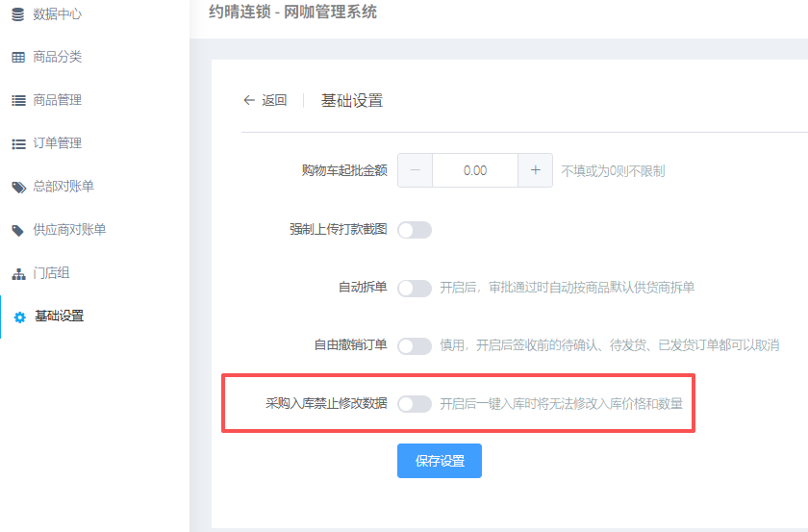808x532 pixels.
Task: Click the 基础设置 page heading
Action: pyautogui.click(x=352, y=100)
